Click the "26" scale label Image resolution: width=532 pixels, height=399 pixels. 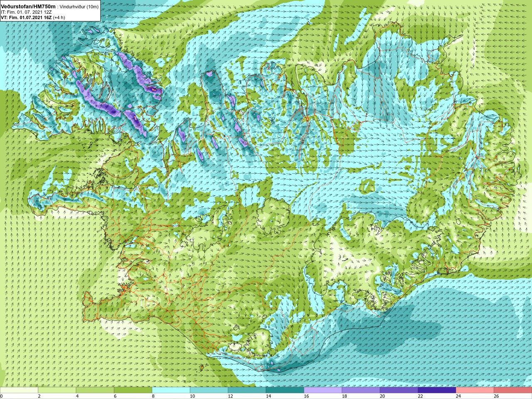[x=496, y=396]
